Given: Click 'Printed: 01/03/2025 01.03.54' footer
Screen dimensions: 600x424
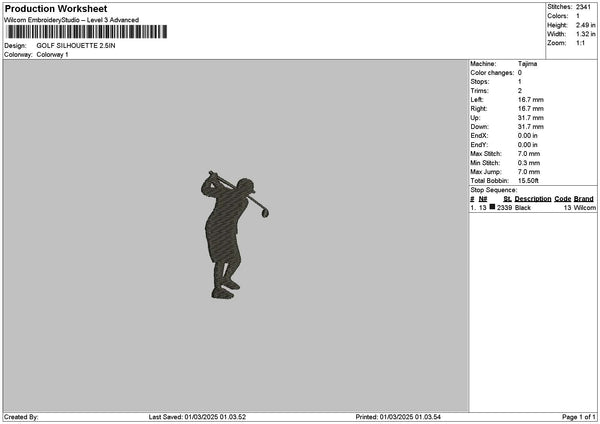Looking at the screenshot, I should pos(398,417).
